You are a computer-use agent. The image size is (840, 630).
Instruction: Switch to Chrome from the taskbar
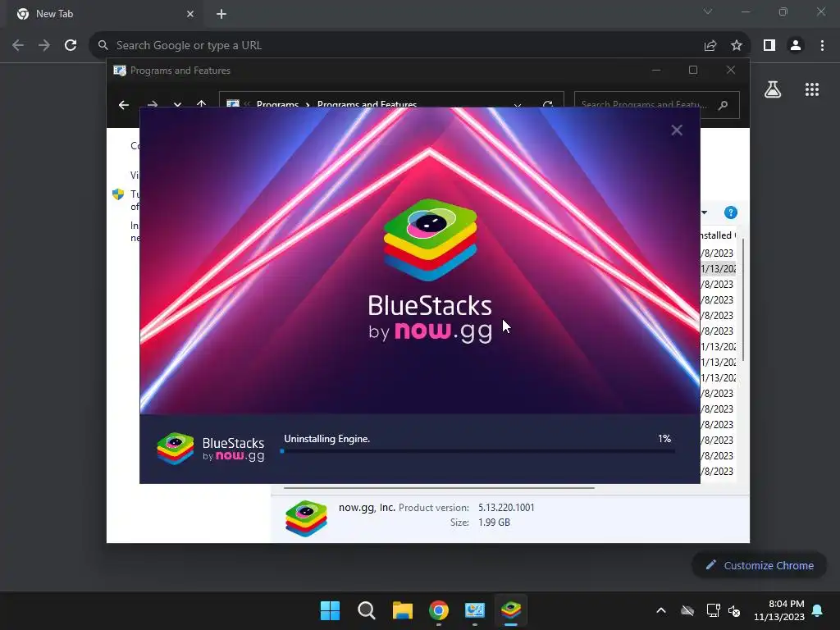click(x=439, y=610)
